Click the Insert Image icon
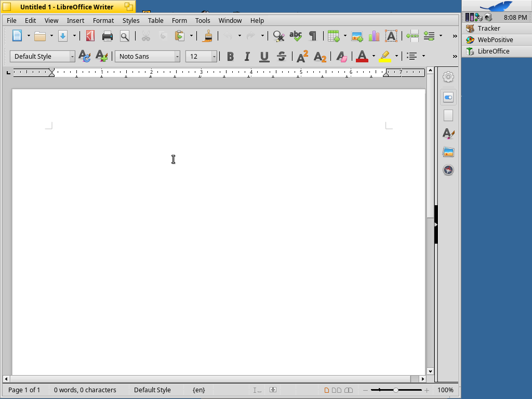This screenshot has height=399, width=532. 357,36
